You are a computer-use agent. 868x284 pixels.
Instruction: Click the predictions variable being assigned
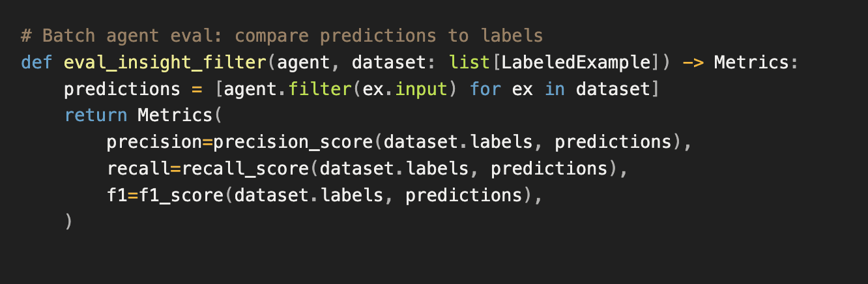click(122, 89)
